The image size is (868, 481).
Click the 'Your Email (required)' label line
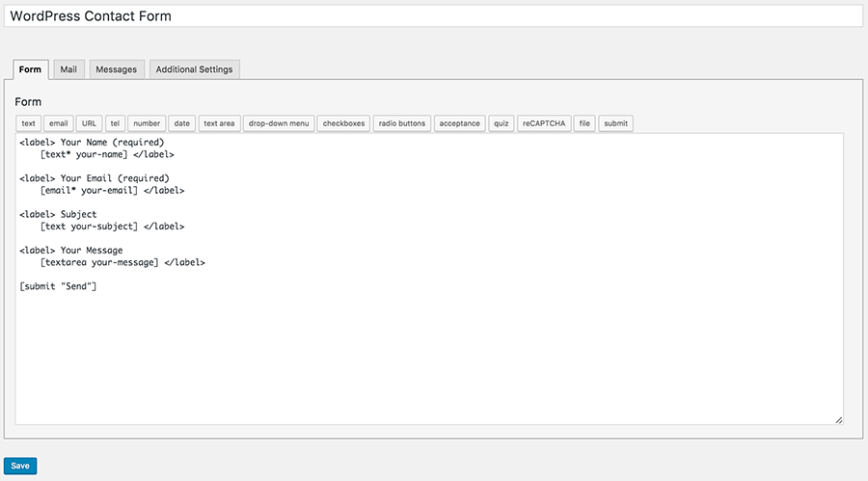(95, 178)
